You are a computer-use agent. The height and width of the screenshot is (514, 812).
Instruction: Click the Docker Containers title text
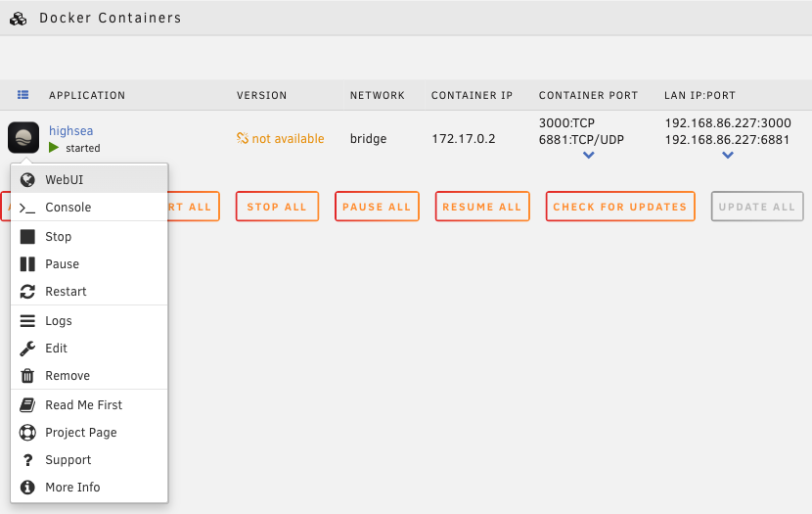pyautogui.click(x=111, y=18)
